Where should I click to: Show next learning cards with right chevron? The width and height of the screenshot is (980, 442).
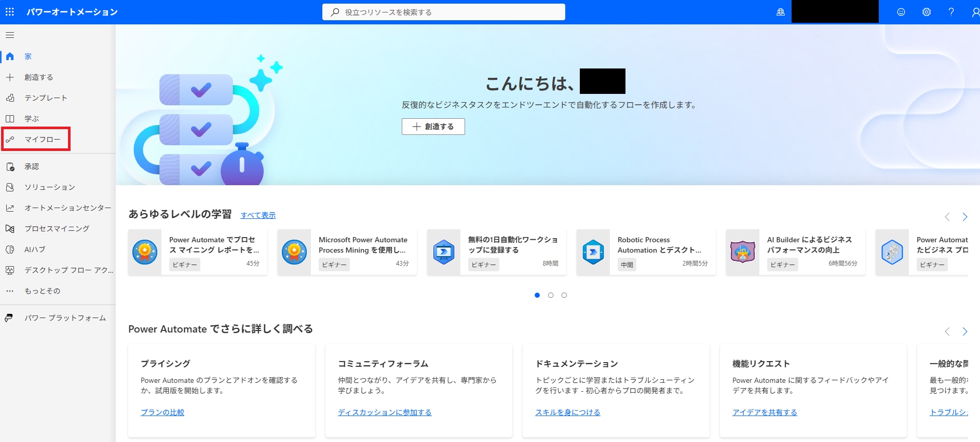pos(964,217)
